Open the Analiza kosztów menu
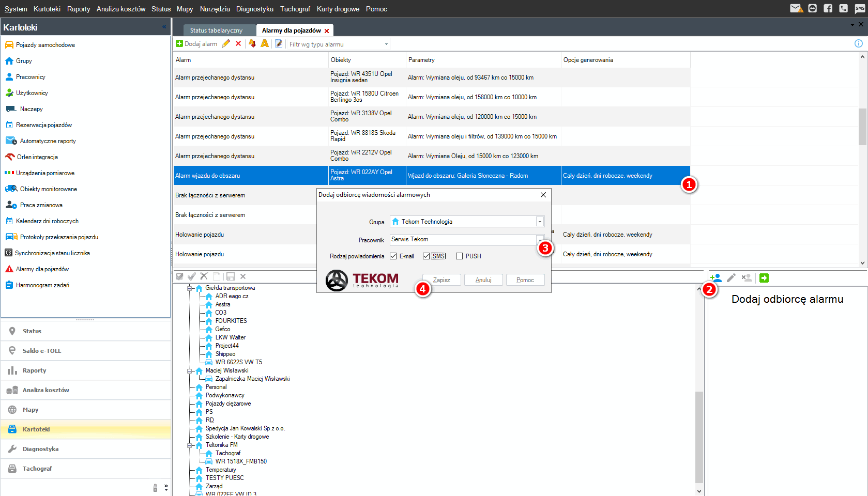 click(121, 9)
